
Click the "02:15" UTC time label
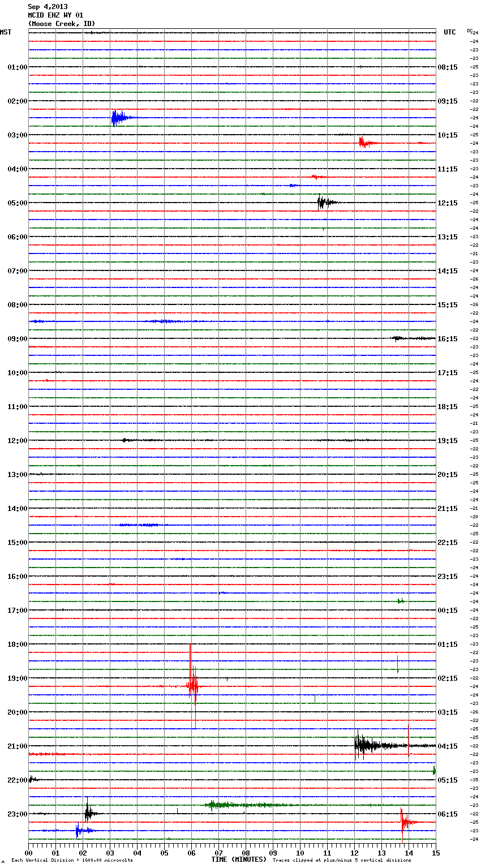pos(448,678)
